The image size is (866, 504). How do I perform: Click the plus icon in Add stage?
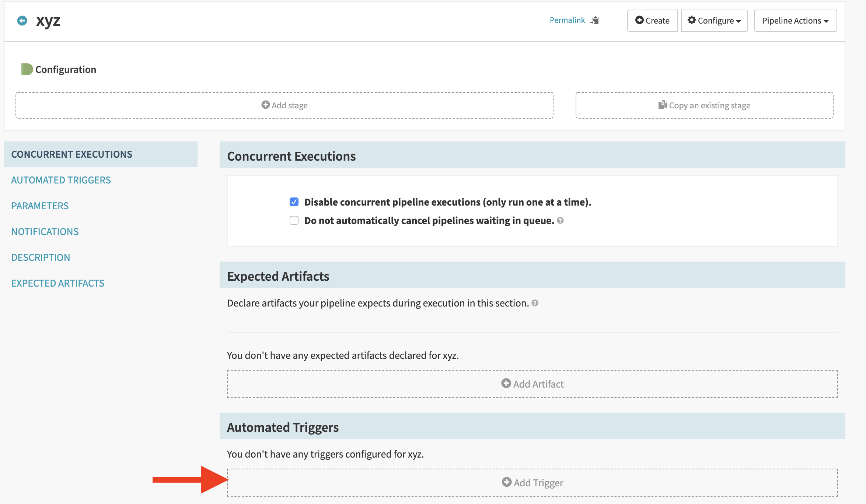(265, 105)
